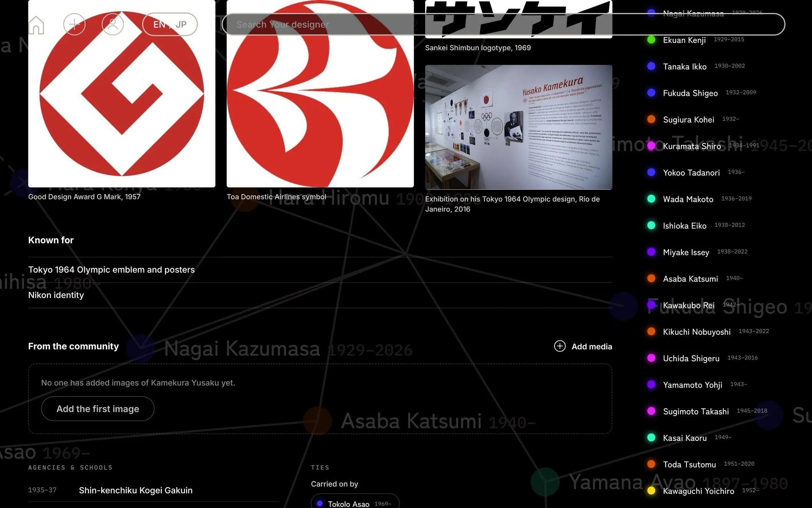Image resolution: width=812 pixels, height=508 pixels.
Task: Open Kasai Kaoru from the list
Action: 685,438
